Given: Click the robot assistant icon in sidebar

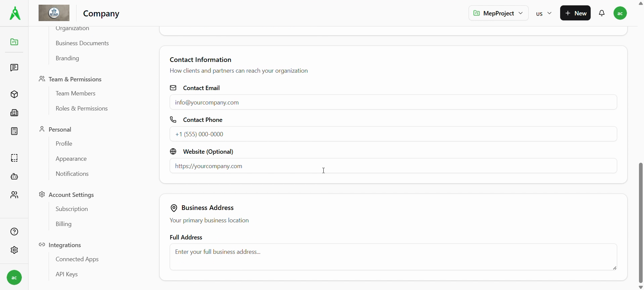Looking at the screenshot, I should tap(14, 176).
